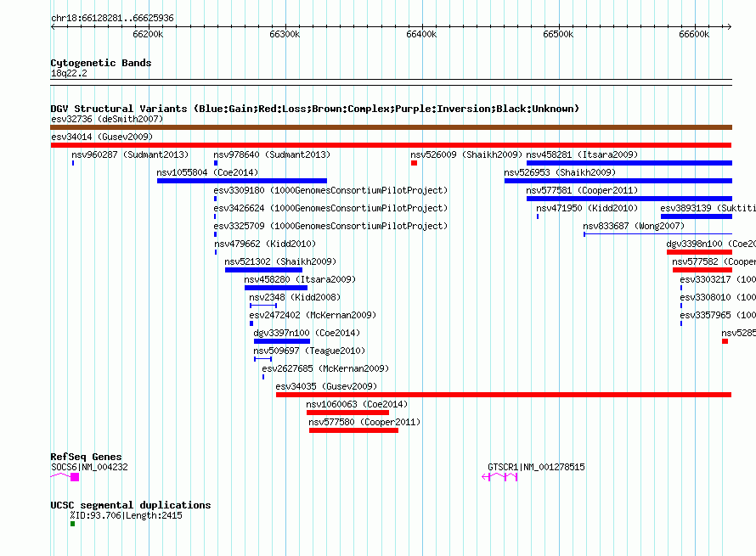The width and height of the screenshot is (756, 556).
Task: Click the nsv577580 (Cooper2011) red bar
Action: click(354, 430)
